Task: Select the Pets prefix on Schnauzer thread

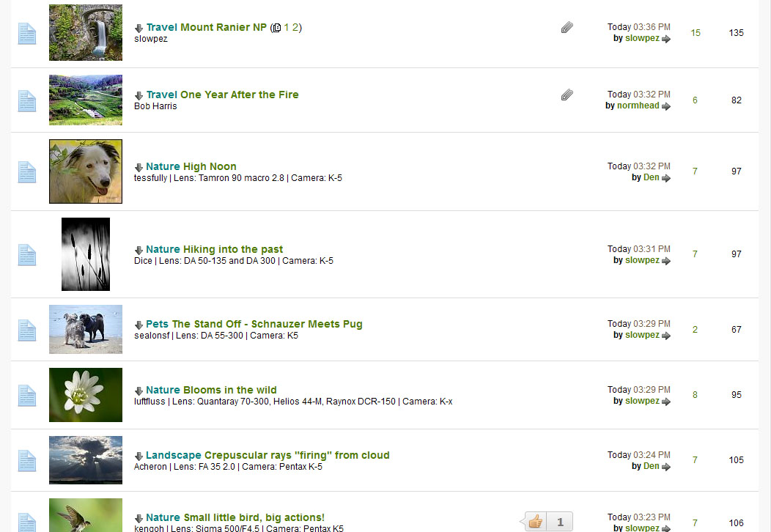Action: (x=157, y=324)
